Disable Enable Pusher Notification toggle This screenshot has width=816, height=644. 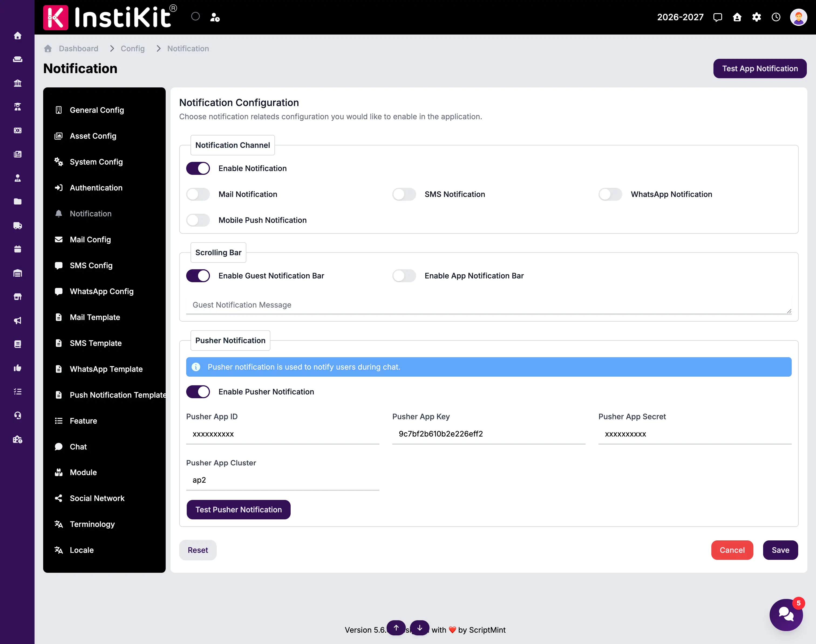point(198,392)
